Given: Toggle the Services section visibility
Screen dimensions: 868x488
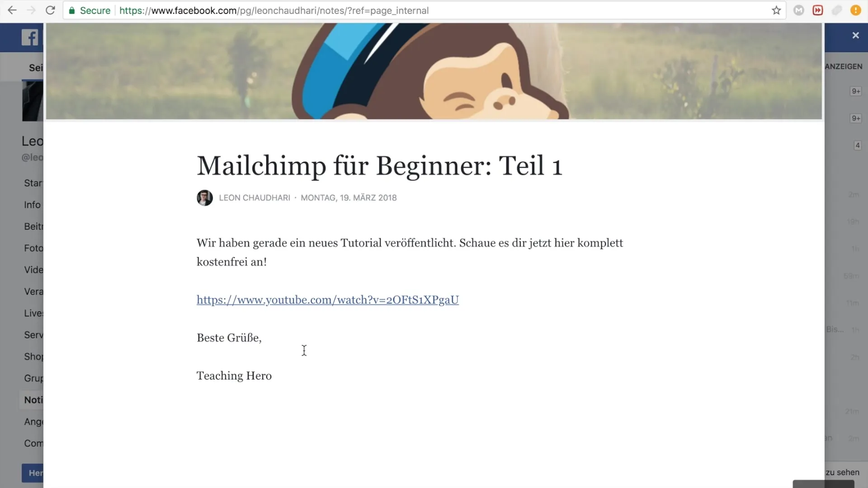Looking at the screenshot, I should point(33,334).
